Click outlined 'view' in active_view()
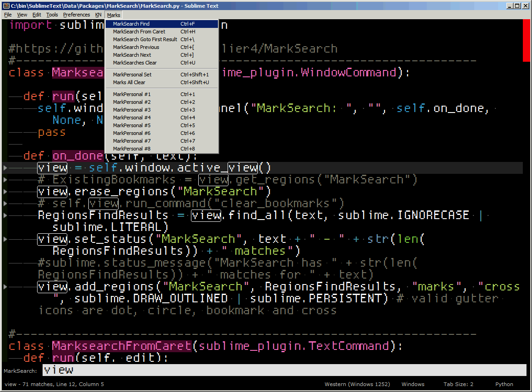Viewport: 532px width, 392px height. pyautogui.click(x=243, y=167)
